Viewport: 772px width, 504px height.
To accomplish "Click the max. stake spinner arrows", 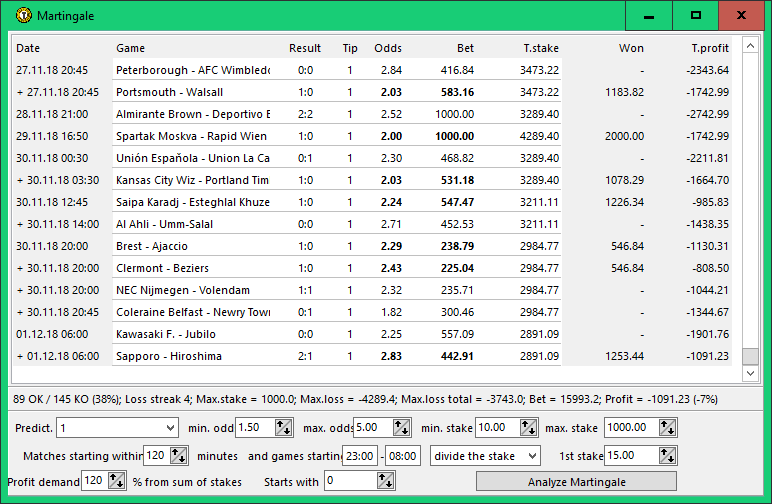I will click(x=667, y=427).
